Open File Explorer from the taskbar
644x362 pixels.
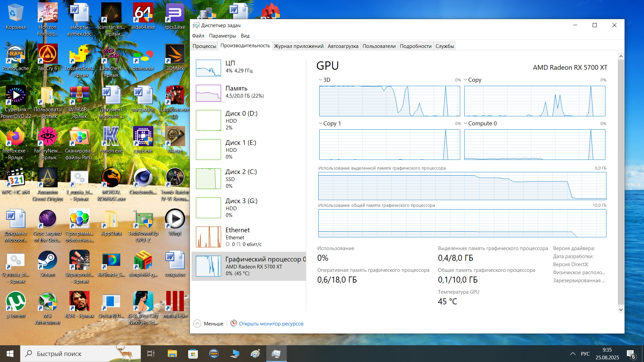pyautogui.click(x=172, y=354)
